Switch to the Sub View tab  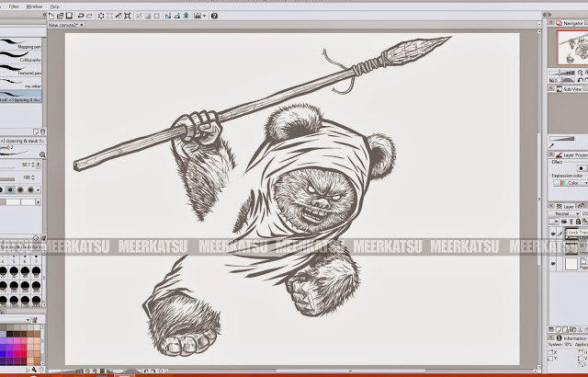(x=570, y=89)
